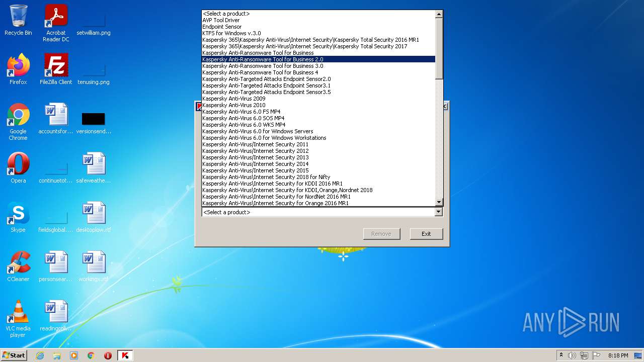Pick Anti-Targeted Attacks Endpoint Sensor3.5
Image resolution: width=644 pixels, height=362 pixels.
(x=318, y=92)
